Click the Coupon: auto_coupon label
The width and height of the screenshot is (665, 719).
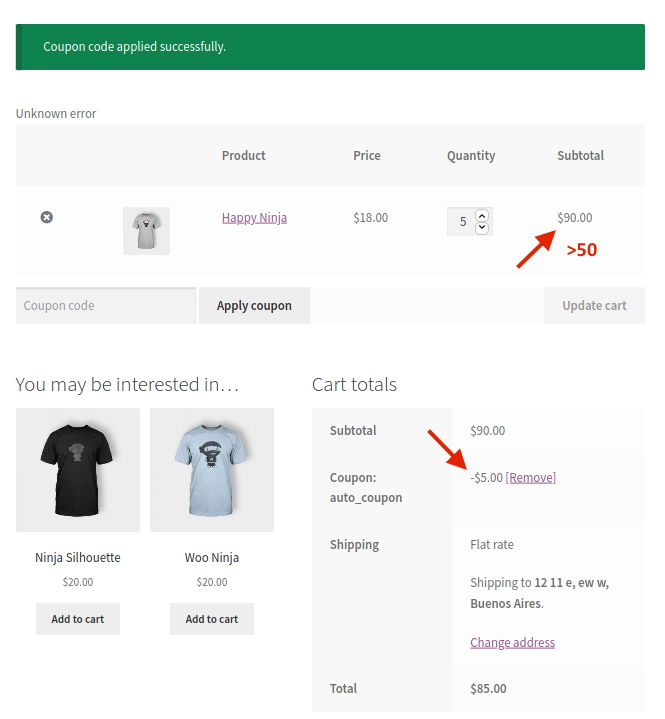point(366,487)
